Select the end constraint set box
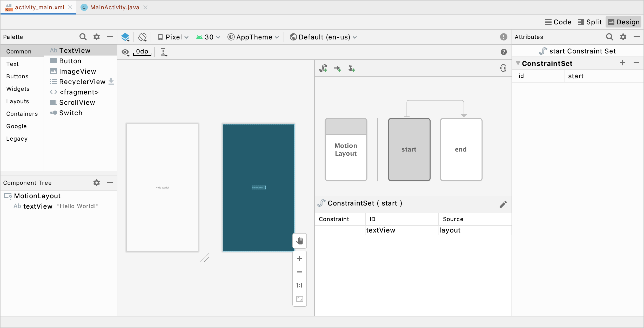644x328 pixels. (x=461, y=149)
